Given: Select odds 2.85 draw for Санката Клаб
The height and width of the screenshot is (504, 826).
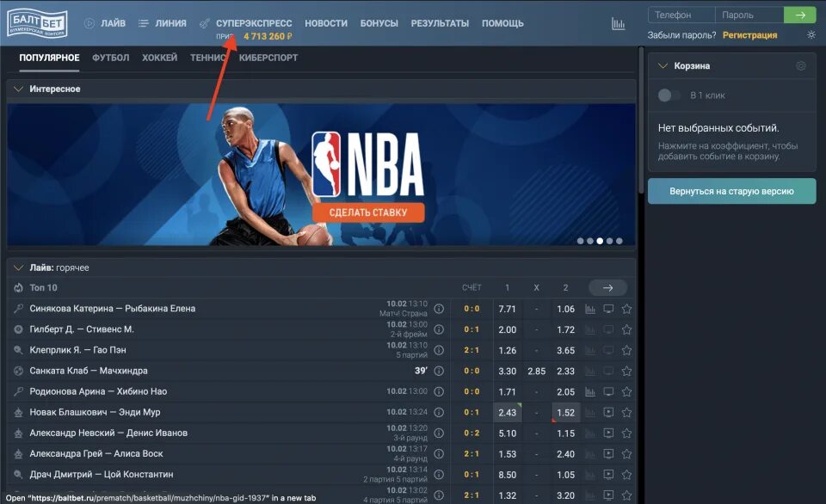Looking at the screenshot, I should 536,372.
